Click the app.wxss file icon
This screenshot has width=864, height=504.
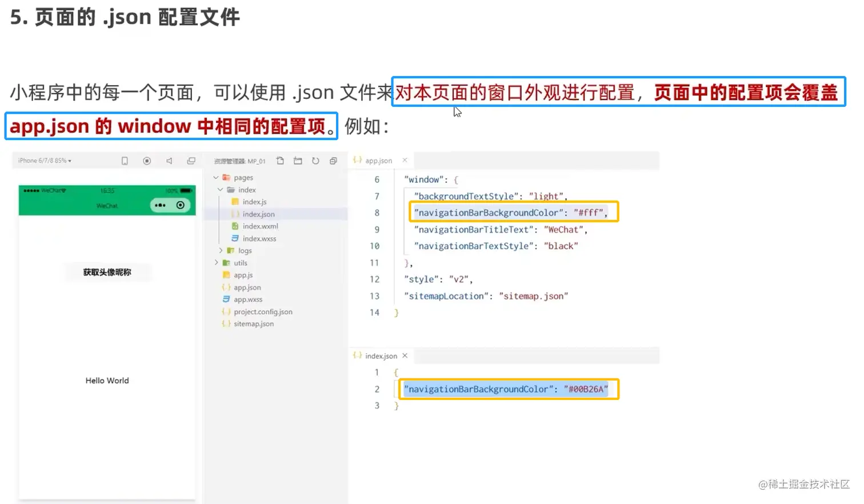226,299
